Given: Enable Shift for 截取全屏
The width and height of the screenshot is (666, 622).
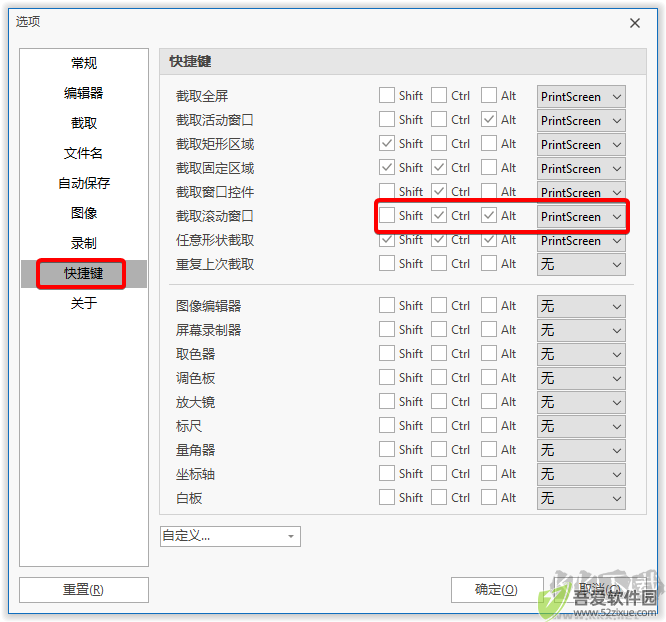Looking at the screenshot, I should (x=387, y=96).
